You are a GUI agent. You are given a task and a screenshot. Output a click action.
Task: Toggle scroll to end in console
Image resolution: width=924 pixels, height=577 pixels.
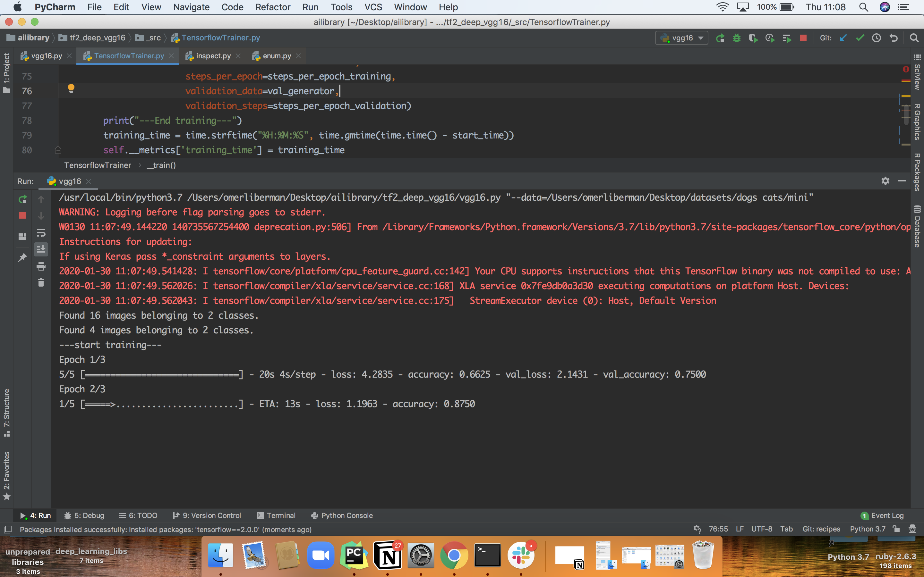pos(41,249)
